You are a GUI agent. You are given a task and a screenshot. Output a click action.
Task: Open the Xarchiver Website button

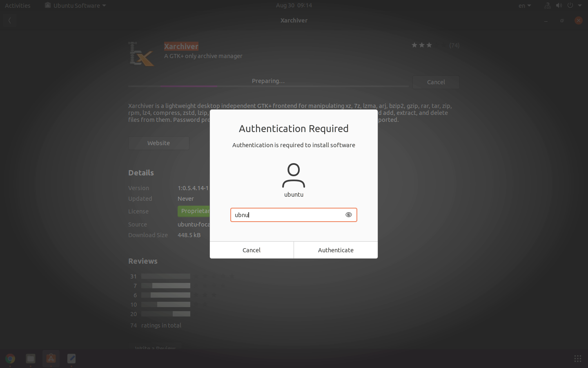point(158,143)
